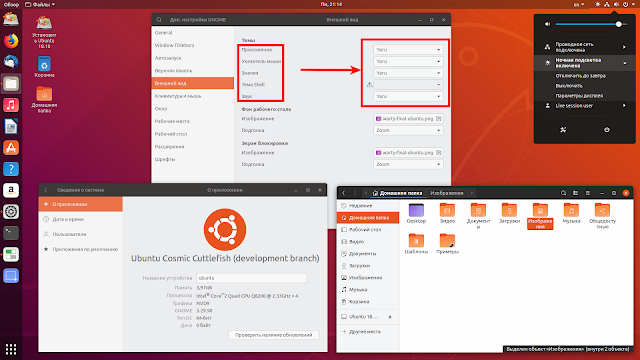Launch LibreOffice Writer from the dock
Viewport: 640px width, 360px height.
(11, 126)
